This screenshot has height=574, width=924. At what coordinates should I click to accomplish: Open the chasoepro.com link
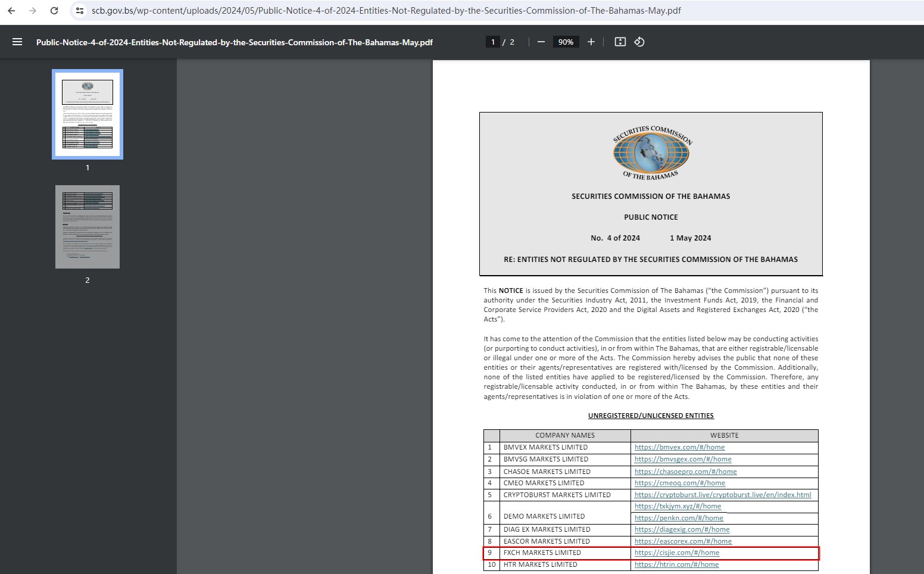(x=685, y=472)
